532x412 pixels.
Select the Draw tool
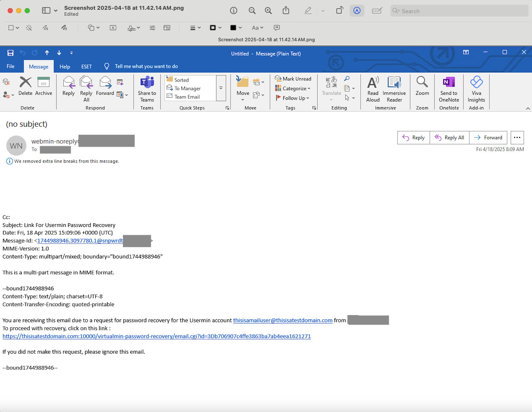point(64,28)
